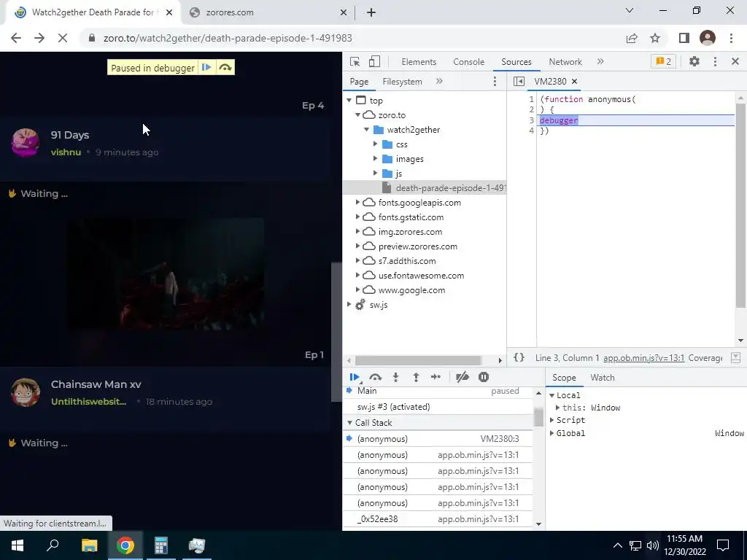The image size is (747, 560).
Task: Expand the Script scope section
Action: point(552,420)
